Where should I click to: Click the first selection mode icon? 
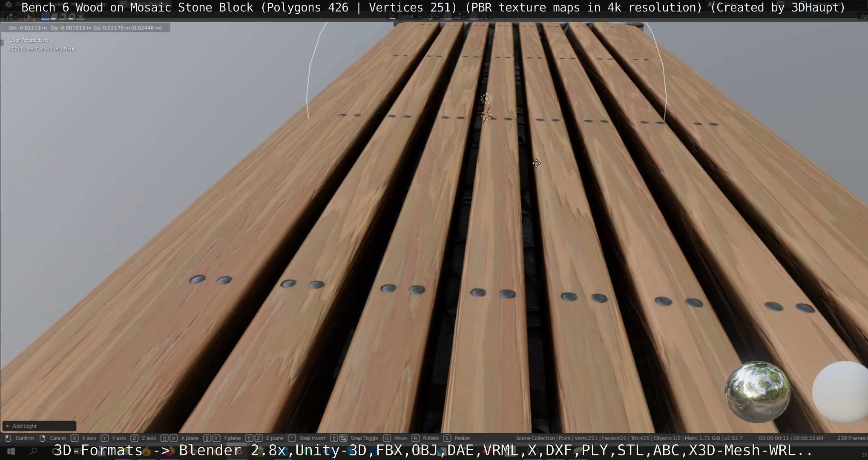tap(45, 17)
